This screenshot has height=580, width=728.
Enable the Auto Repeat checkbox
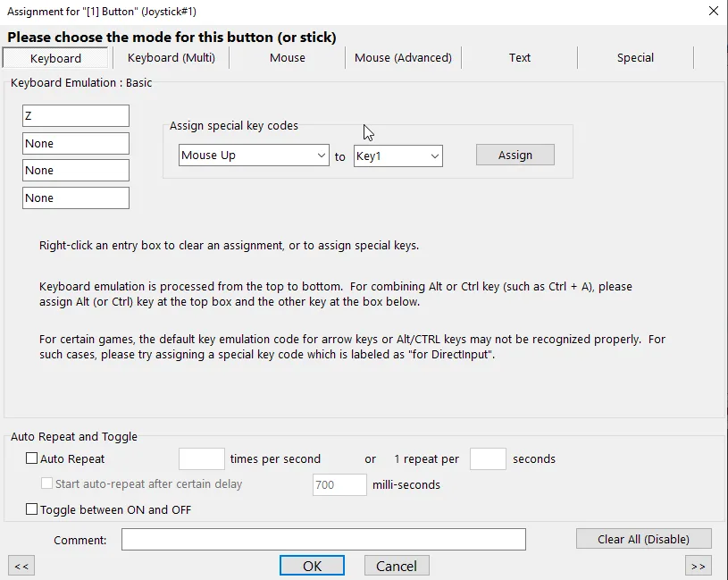click(x=32, y=458)
